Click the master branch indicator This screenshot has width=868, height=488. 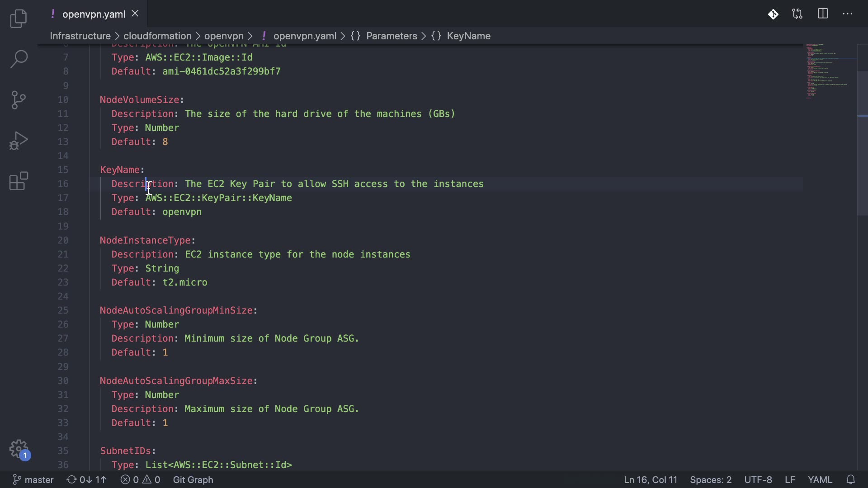pos(33,479)
